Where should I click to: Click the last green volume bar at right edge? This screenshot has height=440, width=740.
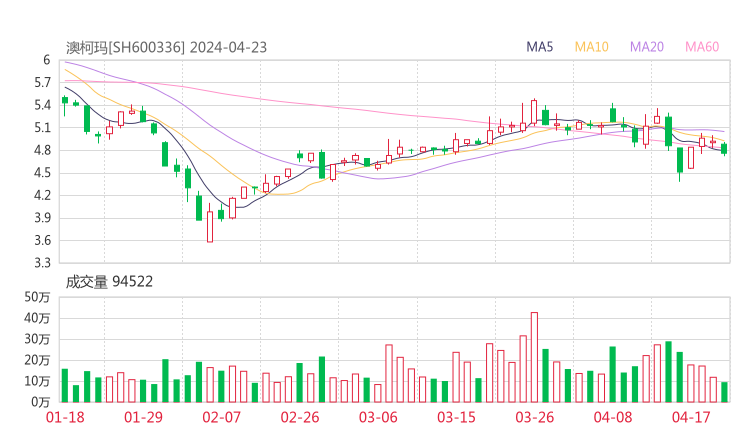(724, 392)
